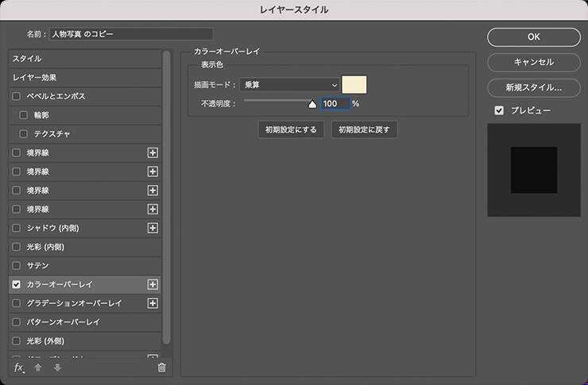This screenshot has height=385, width=588.
Task: Open the cream overlay color swatch
Action: (354, 85)
